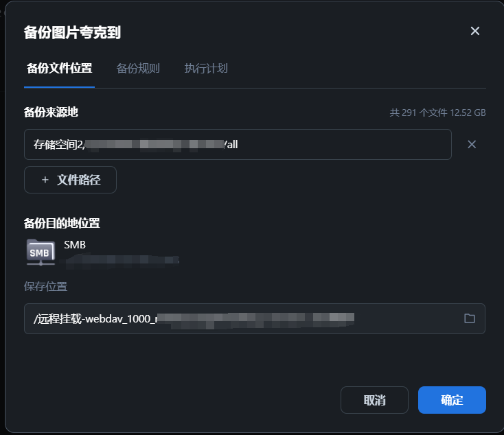This screenshot has height=435, width=504.
Task: Click the 备份来源地 section heading
Action: 51,112
